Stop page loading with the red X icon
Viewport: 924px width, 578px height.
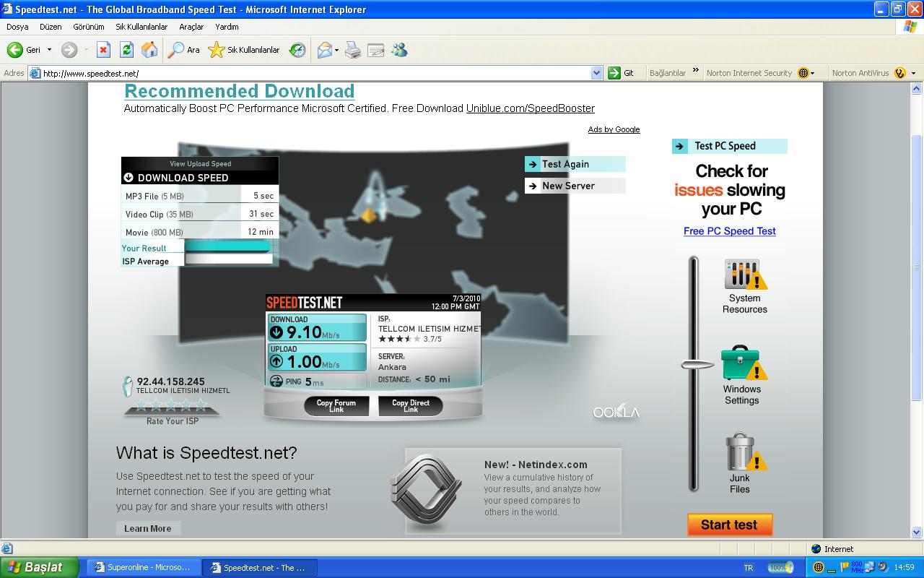(x=103, y=50)
